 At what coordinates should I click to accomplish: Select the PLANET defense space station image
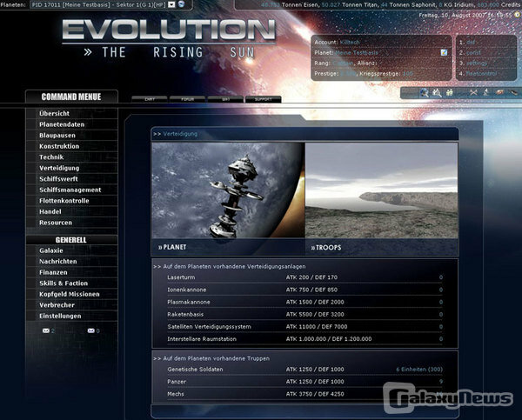(x=228, y=190)
